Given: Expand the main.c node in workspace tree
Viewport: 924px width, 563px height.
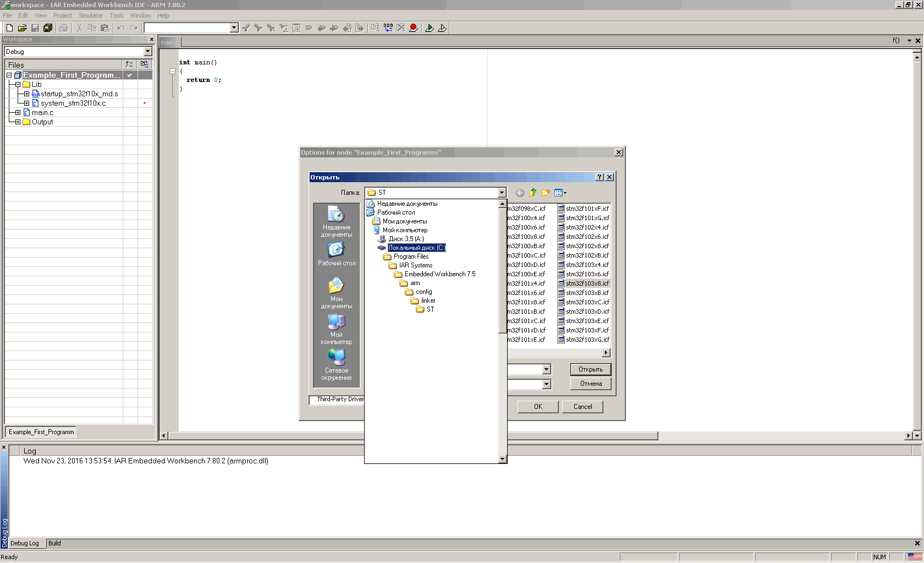Looking at the screenshot, I should pos(18,113).
